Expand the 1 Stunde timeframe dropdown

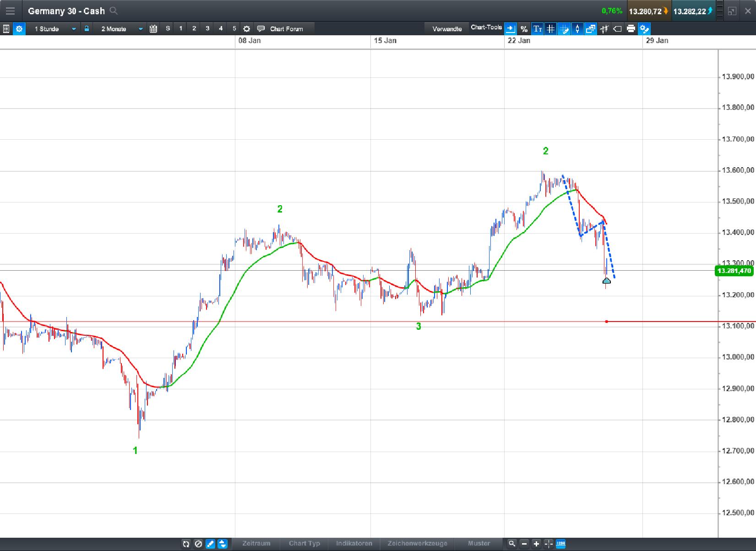74,28
